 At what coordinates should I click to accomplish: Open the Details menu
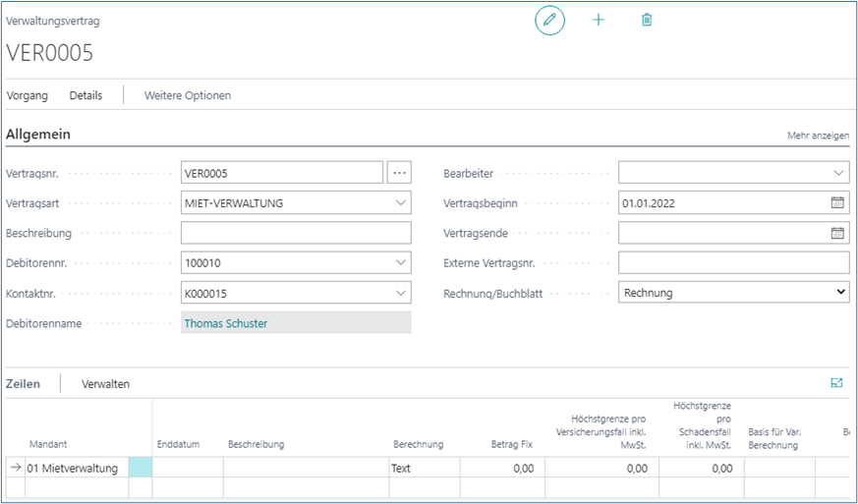coord(86,95)
